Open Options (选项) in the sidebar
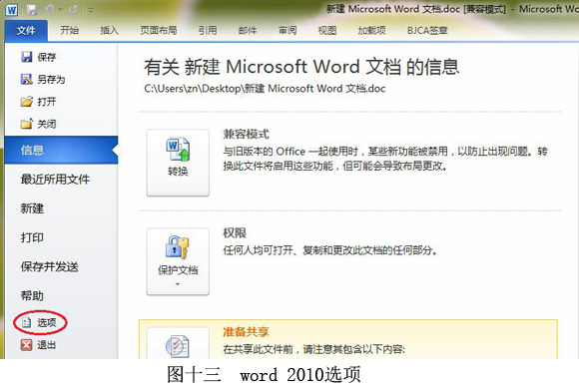The width and height of the screenshot is (579, 392). pos(40,322)
